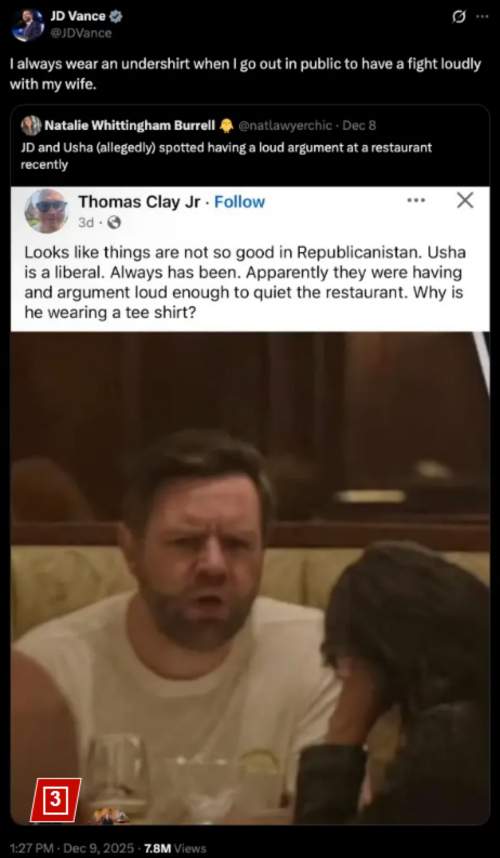Open the Facebook post's three-dot menu
This screenshot has height=858, width=500.
[416, 200]
